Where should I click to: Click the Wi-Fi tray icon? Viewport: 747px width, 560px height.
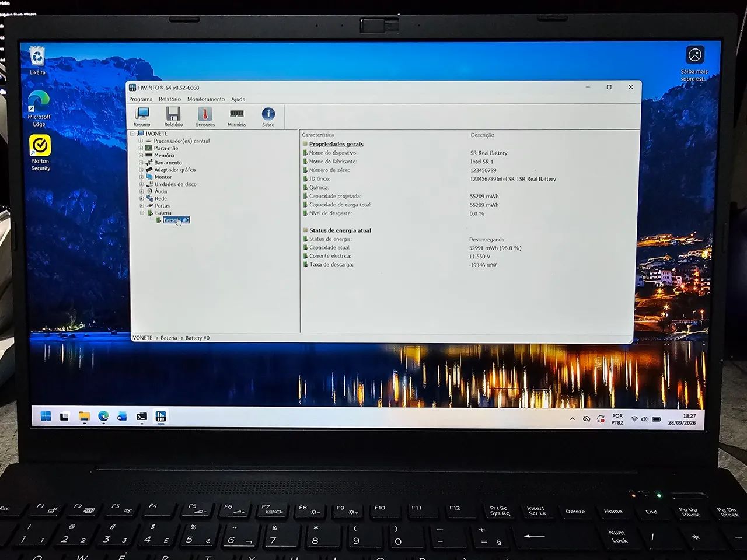pyautogui.click(x=634, y=419)
